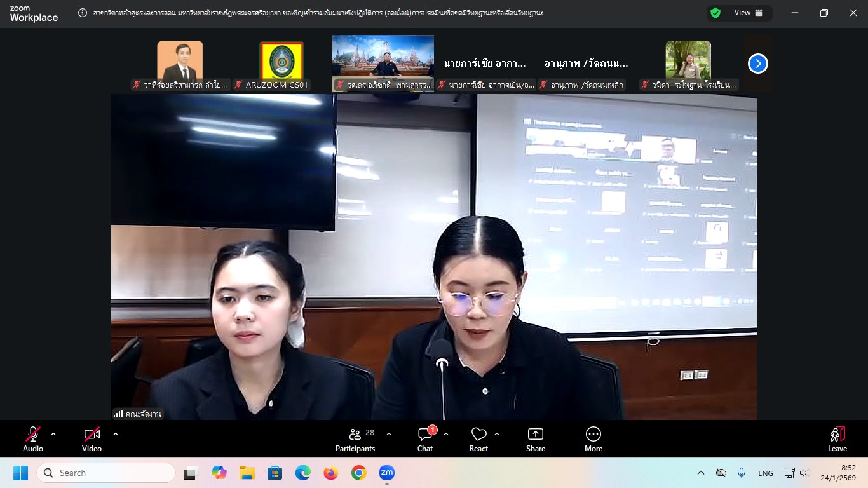This screenshot has width=868, height=488.
Task: Click the meeting info icon
Action: pyautogui.click(x=83, y=13)
